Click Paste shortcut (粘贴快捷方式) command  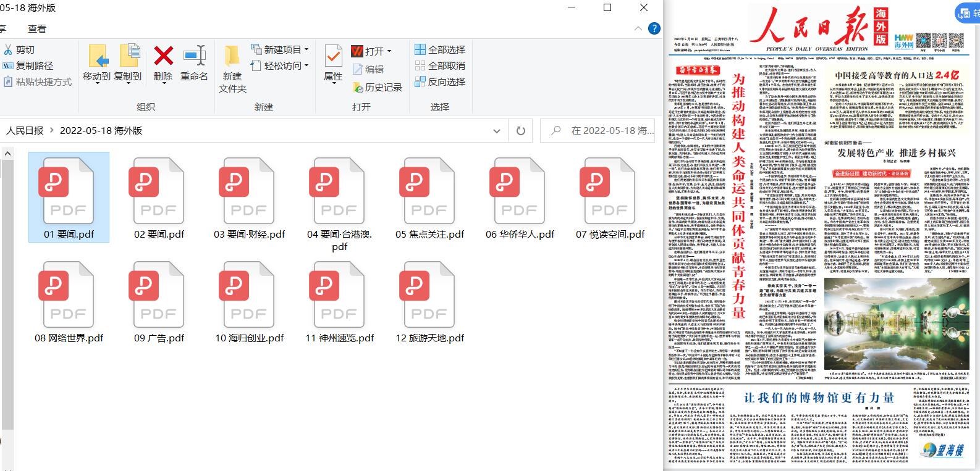pyautogui.click(x=37, y=81)
